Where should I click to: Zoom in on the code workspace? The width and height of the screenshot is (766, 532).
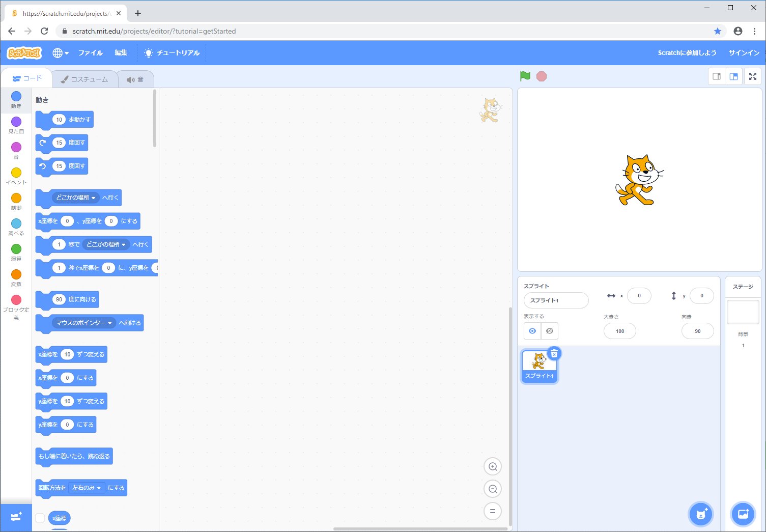click(x=492, y=466)
